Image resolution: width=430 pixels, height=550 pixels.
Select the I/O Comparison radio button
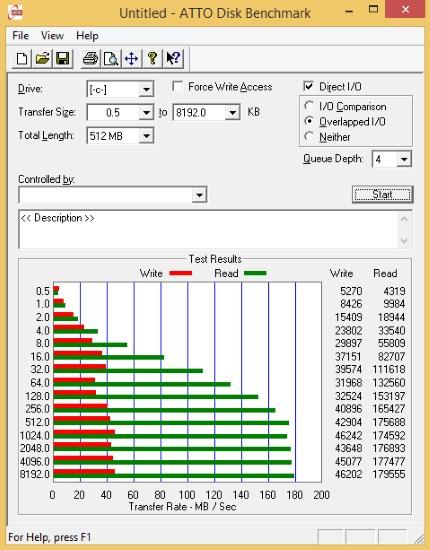(309, 106)
